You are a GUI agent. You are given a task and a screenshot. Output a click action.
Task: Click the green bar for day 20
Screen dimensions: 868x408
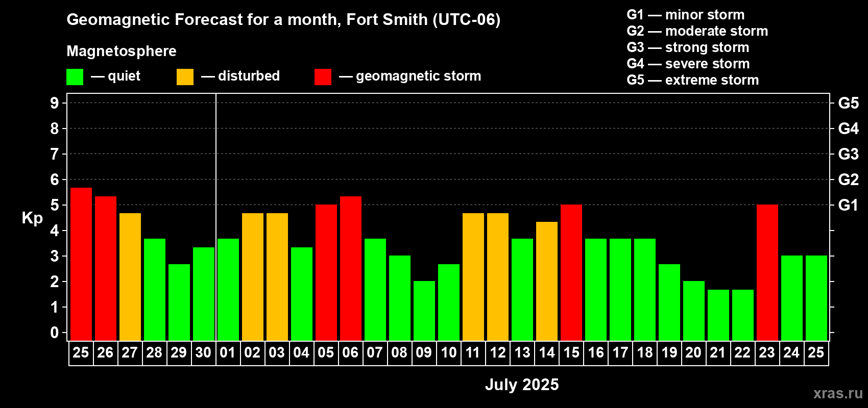point(694,311)
